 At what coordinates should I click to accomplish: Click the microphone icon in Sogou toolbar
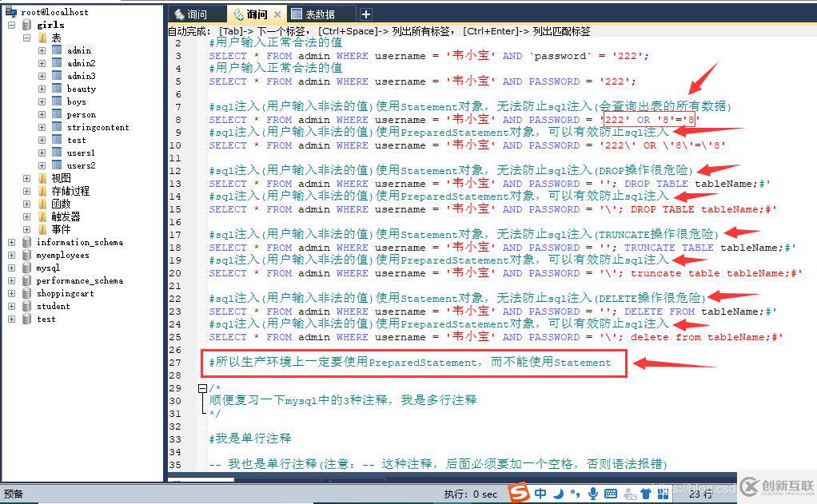coord(592,493)
